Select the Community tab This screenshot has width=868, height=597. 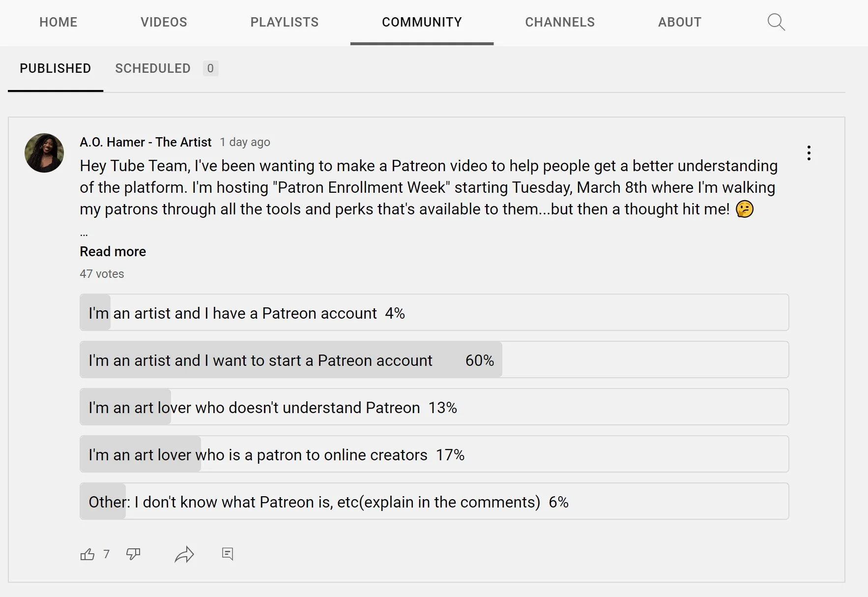pos(422,22)
